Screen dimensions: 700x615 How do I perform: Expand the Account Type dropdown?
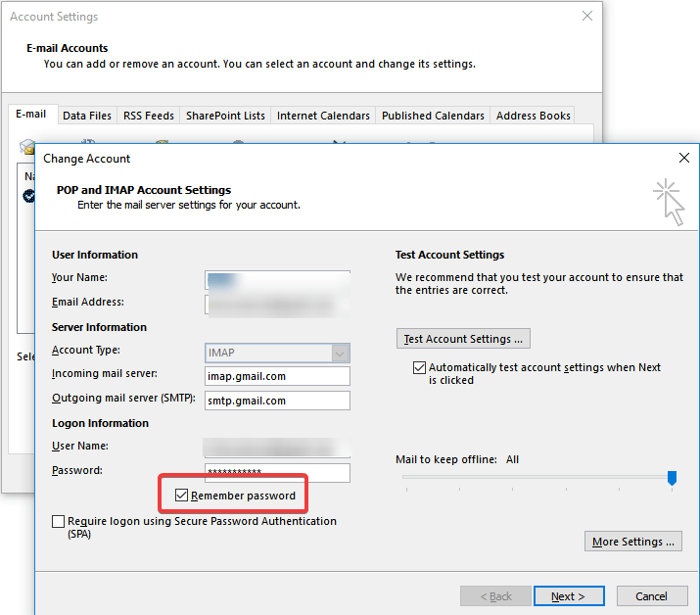(340, 354)
